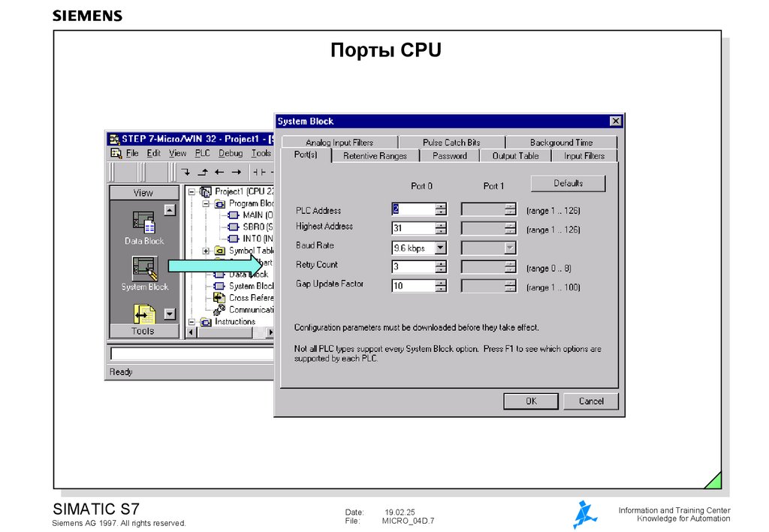Screen dimensions: 769x532
Task: Click the Port 0 Retry Count field
Action: pos(414,267)
